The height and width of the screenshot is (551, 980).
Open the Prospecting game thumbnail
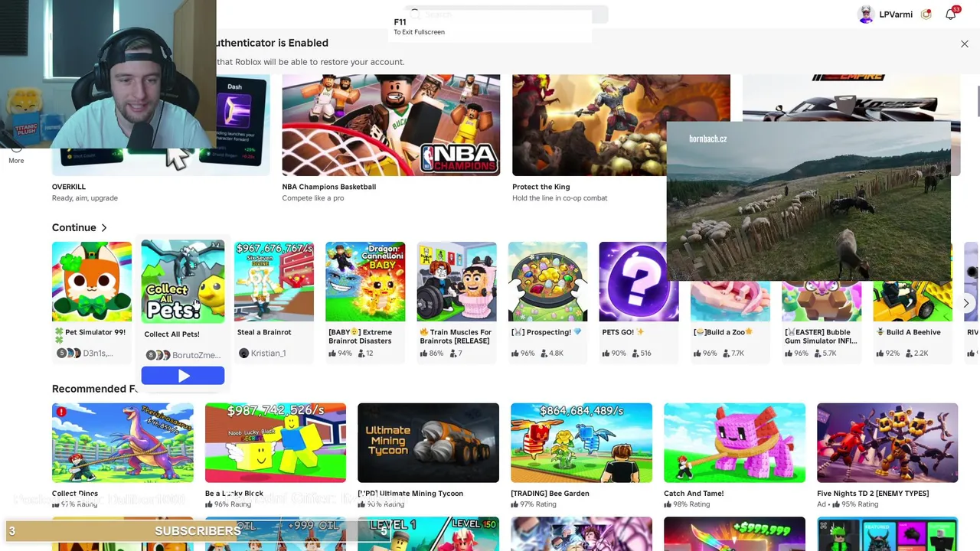(547, 282)
